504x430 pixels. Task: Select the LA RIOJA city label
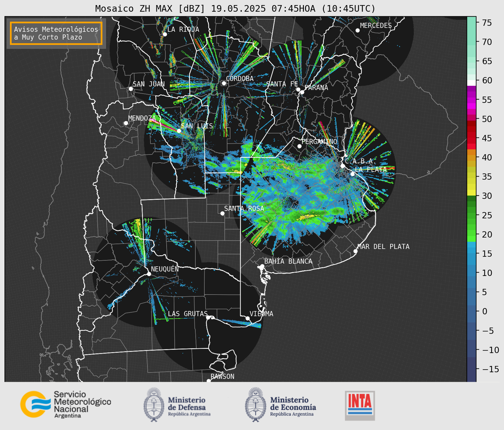click(x=183, y=29)
